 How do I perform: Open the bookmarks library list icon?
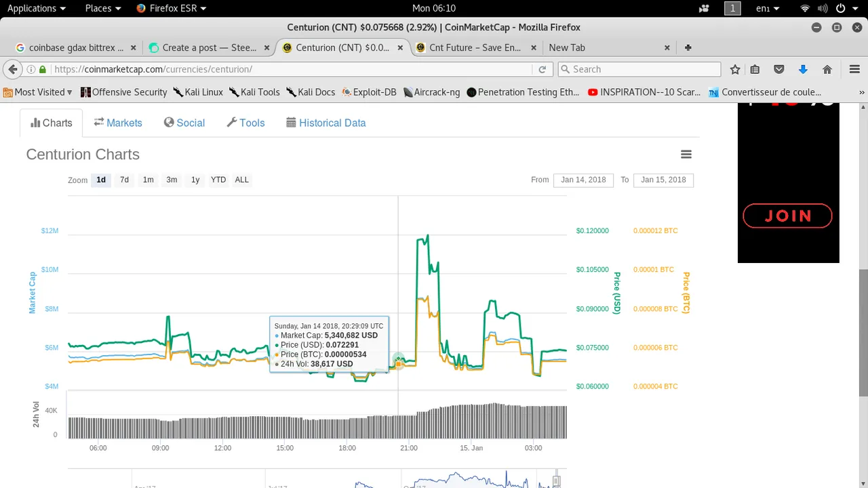[755, 69]
